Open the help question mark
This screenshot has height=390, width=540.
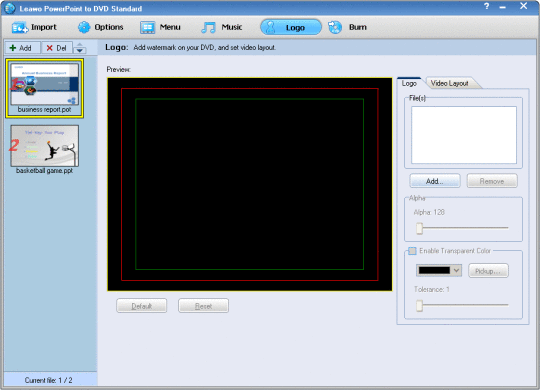point(487,6)
